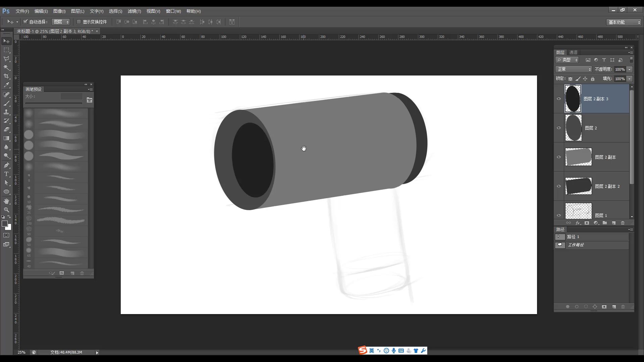644x362 pixels.
Task: Click the foreground color swatch
Action: coord(4,224)
